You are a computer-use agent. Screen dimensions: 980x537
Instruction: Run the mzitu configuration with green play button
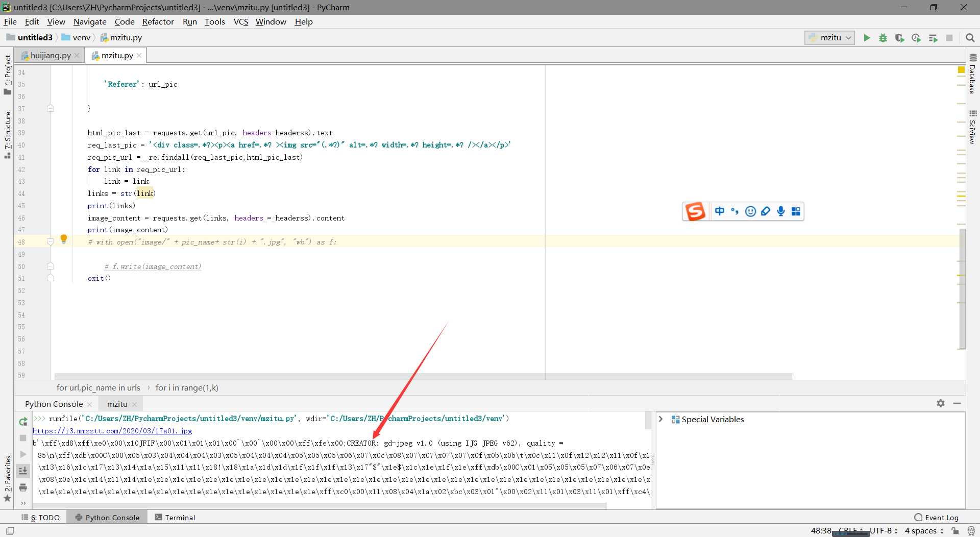(x=867, y=38)
